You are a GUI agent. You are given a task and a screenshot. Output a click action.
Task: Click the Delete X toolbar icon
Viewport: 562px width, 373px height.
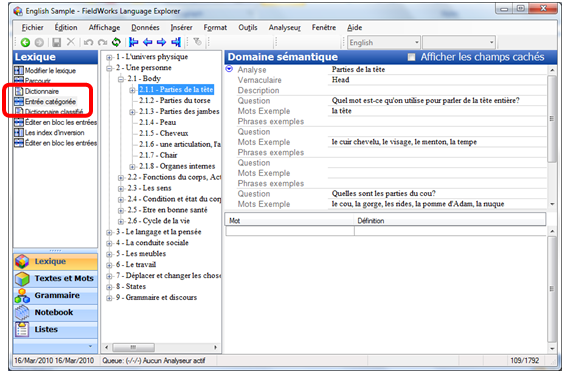tap(71, 42)
